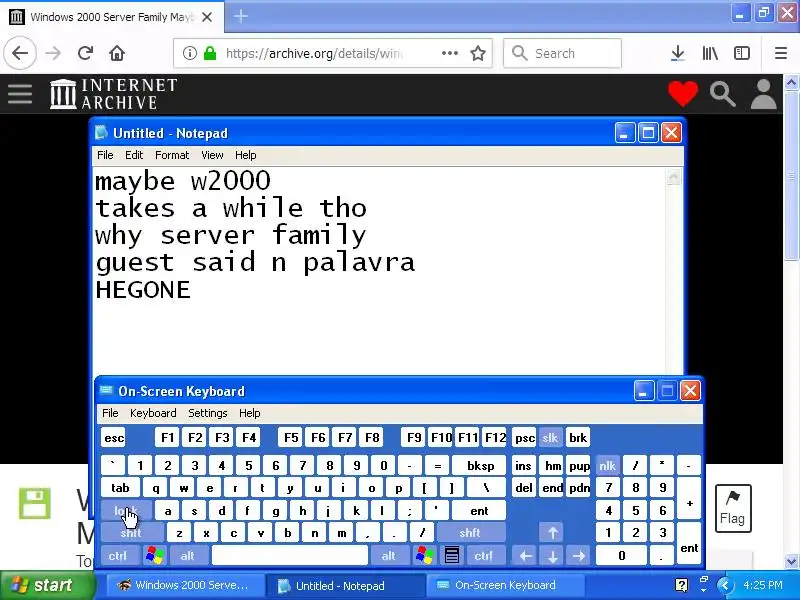Open Notepad Format menu

click(x=172, y=155)
